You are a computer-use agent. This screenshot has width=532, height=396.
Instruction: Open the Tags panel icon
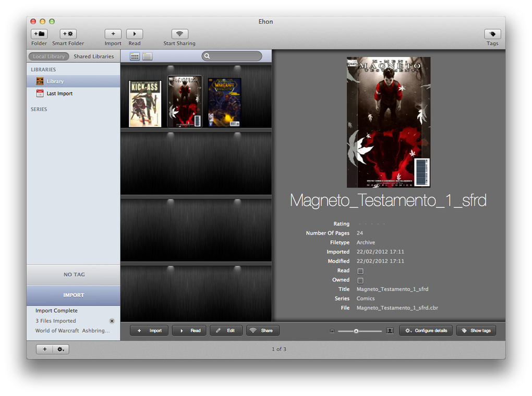click(492, 34)
